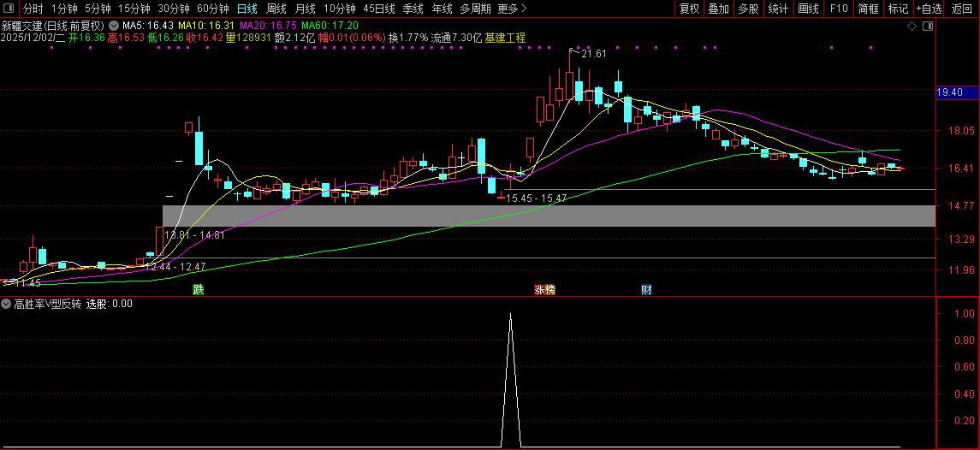Click the diamond icon above the price axis
980x450 pixels.
[x=911, y=27]
